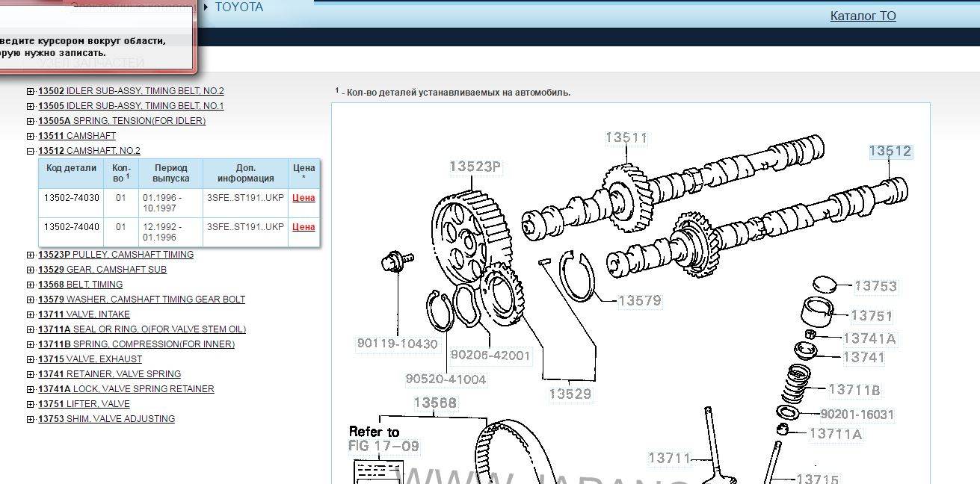
Task: Click the 13753 shim label in diagram
Action: coord(875,286)
